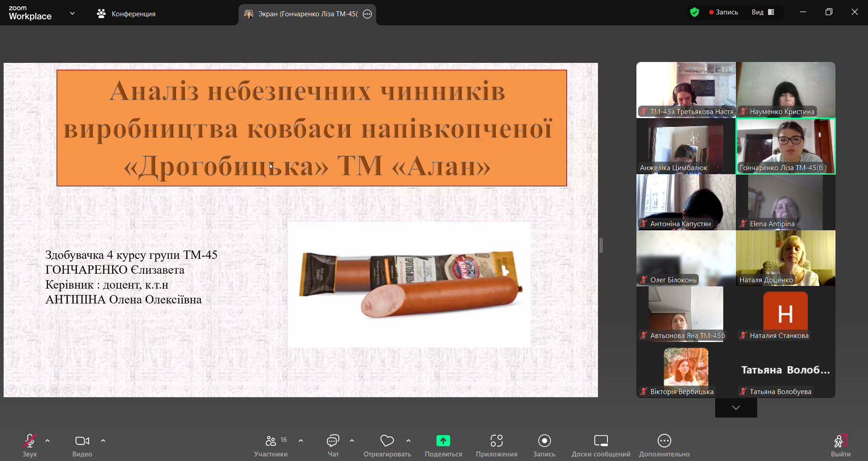Image resolution: width=868 pixels, height=461 pixels.
Task: Open shared screen tab more options ellipsis
Action: pos(367,14)
